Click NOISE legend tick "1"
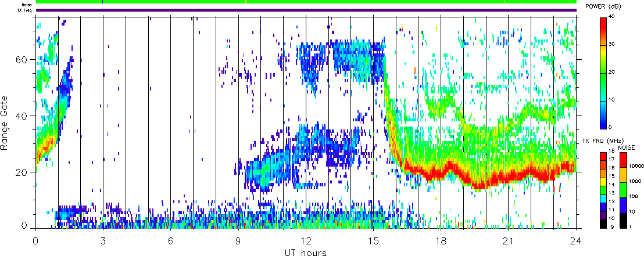 tap(630, 226)
